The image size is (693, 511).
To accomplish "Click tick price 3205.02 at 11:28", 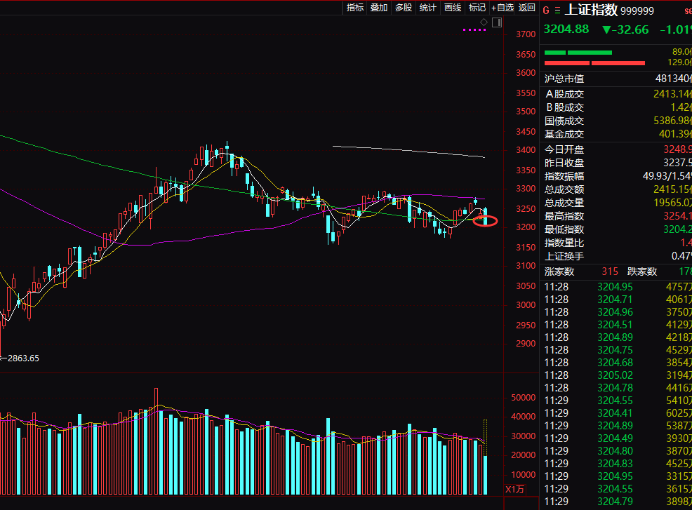I will point(615,375).
